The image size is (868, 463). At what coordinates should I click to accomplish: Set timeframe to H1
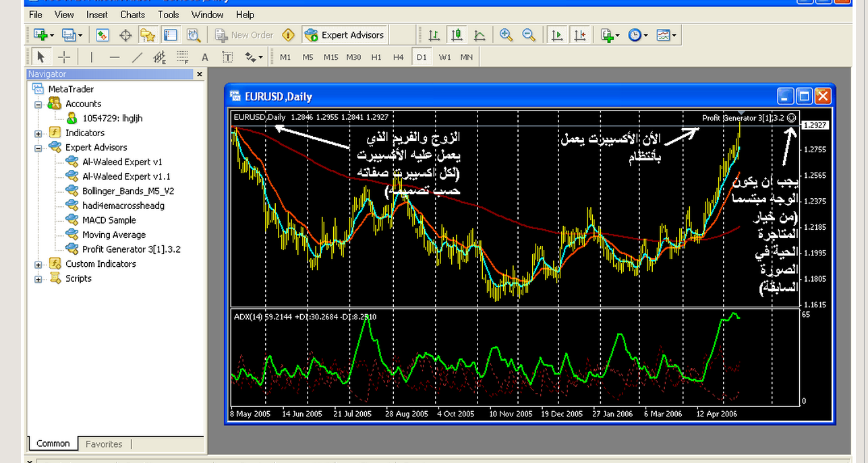pyautogui.click(x=376, y=57)
